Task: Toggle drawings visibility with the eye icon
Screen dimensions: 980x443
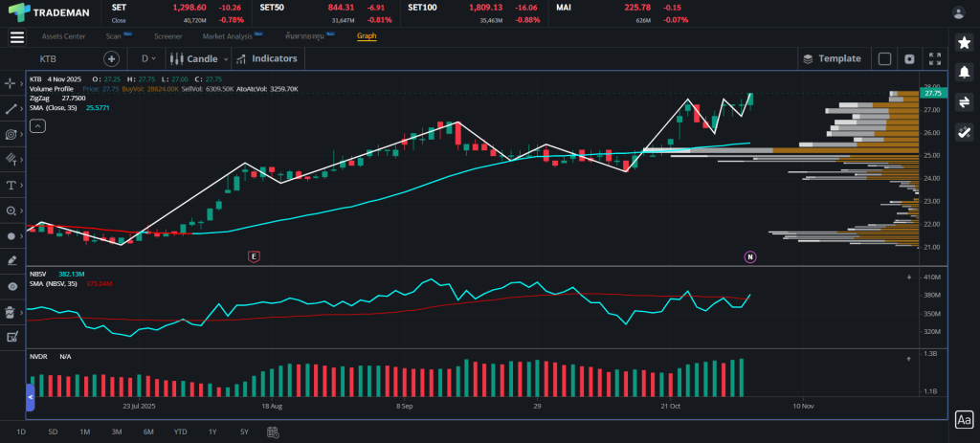Action: pyautogui.click(x=11, y=286)
